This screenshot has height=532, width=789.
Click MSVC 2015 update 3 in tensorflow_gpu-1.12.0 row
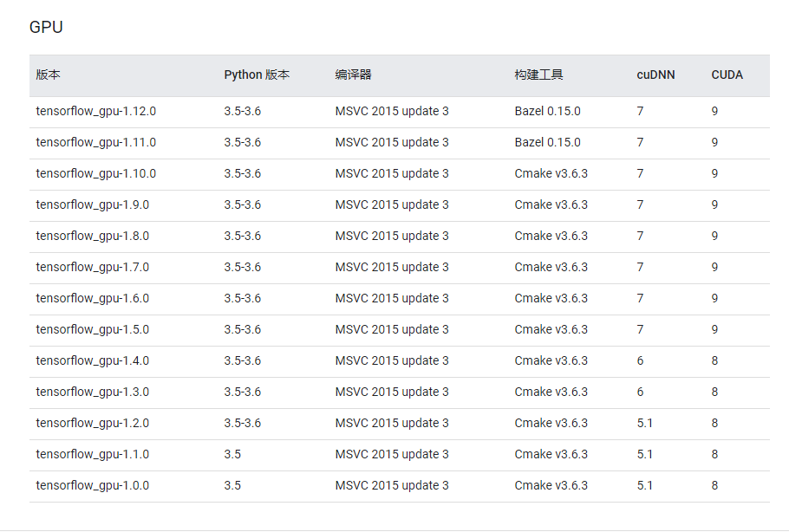[392, 111]
